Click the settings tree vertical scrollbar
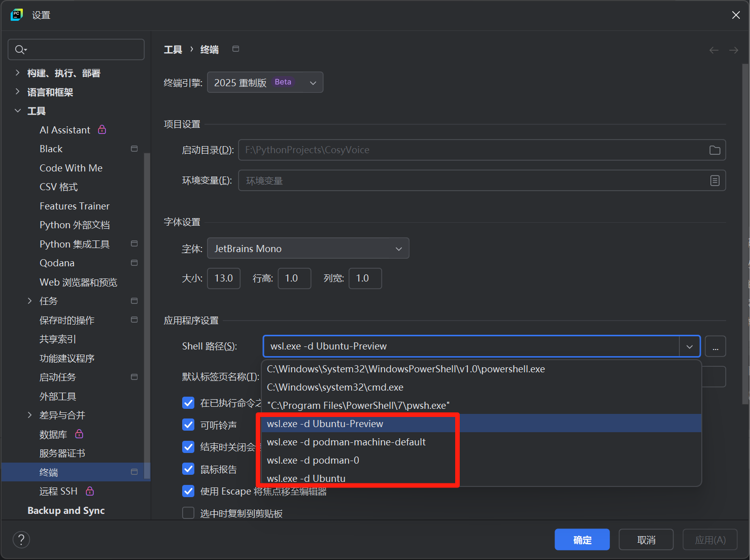Screen dimensions: 750x560 tap(147, 316)
